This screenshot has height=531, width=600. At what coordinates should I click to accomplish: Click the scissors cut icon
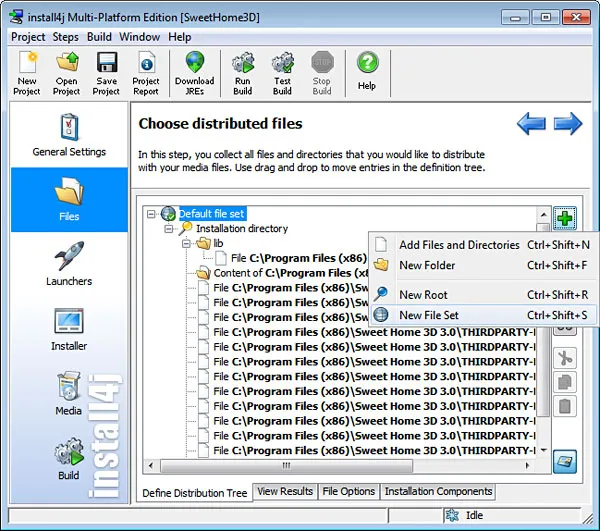[x=565, y=358]
